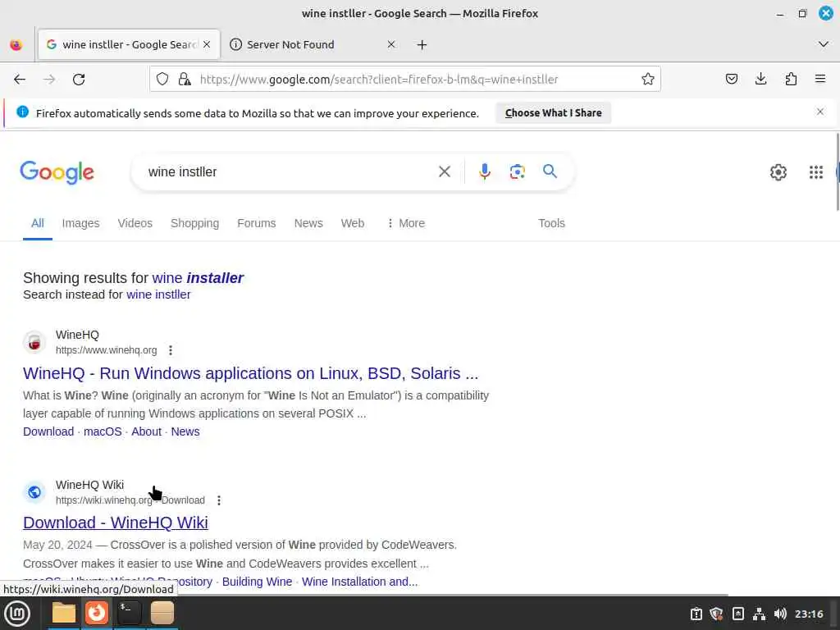Expand the More search filters menu
The image size is (840, 630).
click(406, 223)
